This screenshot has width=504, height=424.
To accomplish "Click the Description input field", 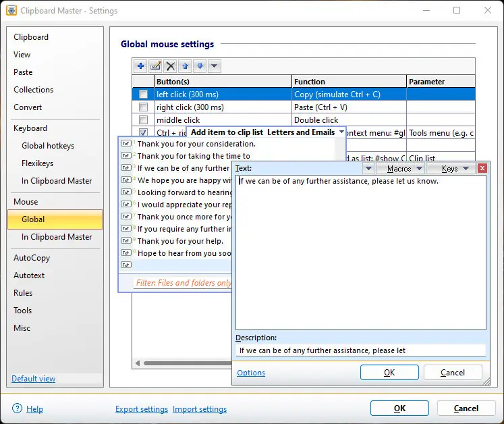I will tap(361, 350).
